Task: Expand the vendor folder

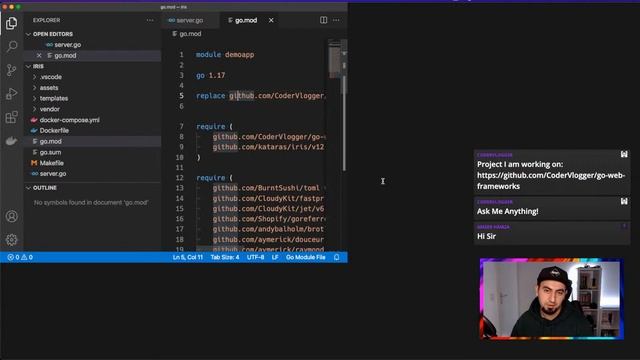Action: pos(49,109)
